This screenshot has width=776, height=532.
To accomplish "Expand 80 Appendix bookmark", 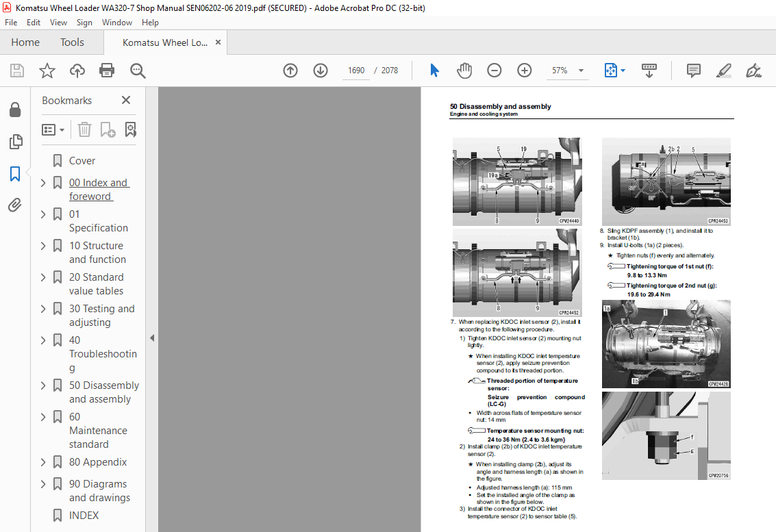I will (43, 462).
